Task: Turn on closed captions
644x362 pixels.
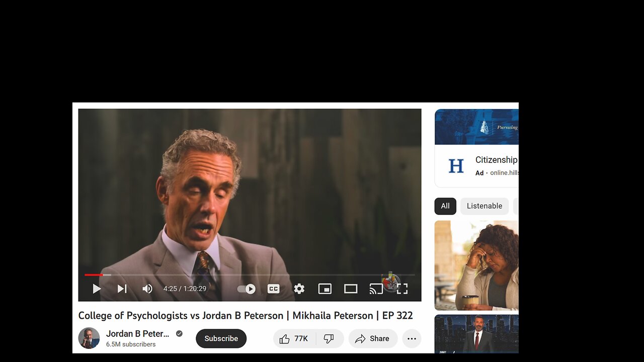Action: (x=273, y=289)
